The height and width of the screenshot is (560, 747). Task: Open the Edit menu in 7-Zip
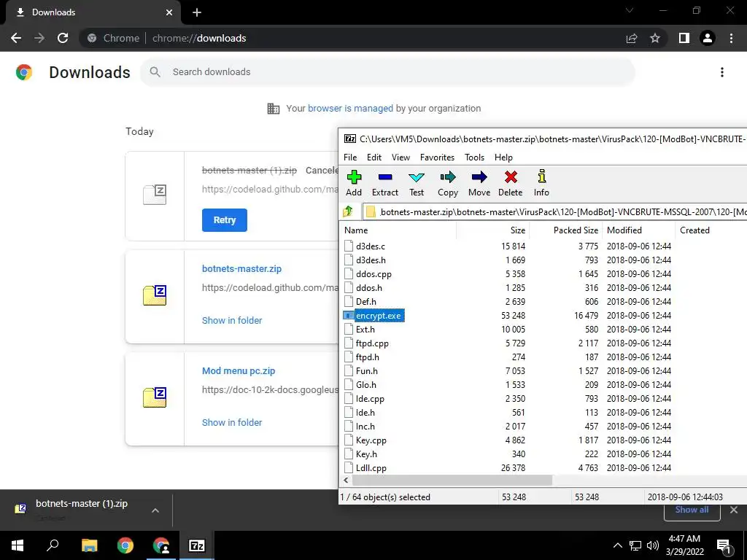pos(374,157)
